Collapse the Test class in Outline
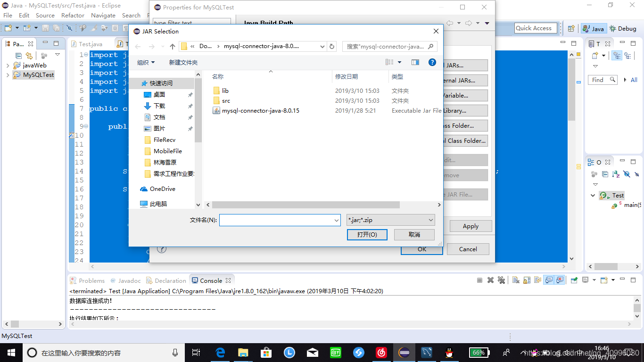Image resolution: width=644 pixels, height=362 pixels. [593, 195]
